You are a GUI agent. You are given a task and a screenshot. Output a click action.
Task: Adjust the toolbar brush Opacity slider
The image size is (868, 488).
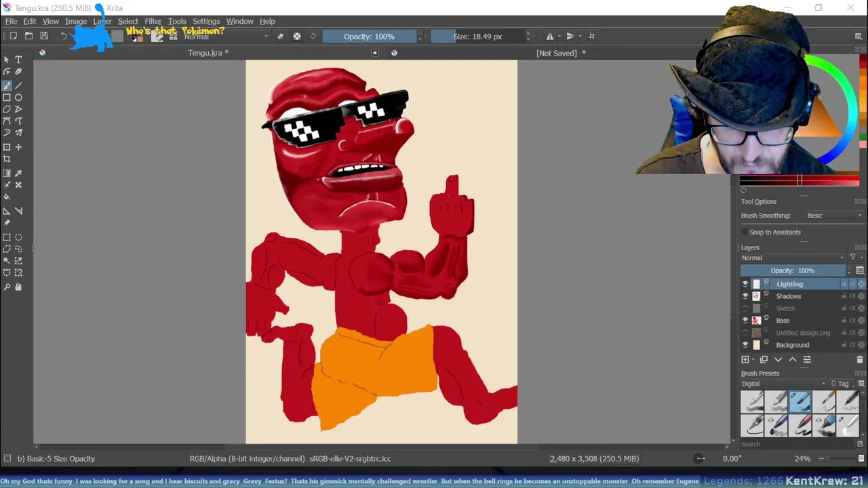tap(369, 37)
